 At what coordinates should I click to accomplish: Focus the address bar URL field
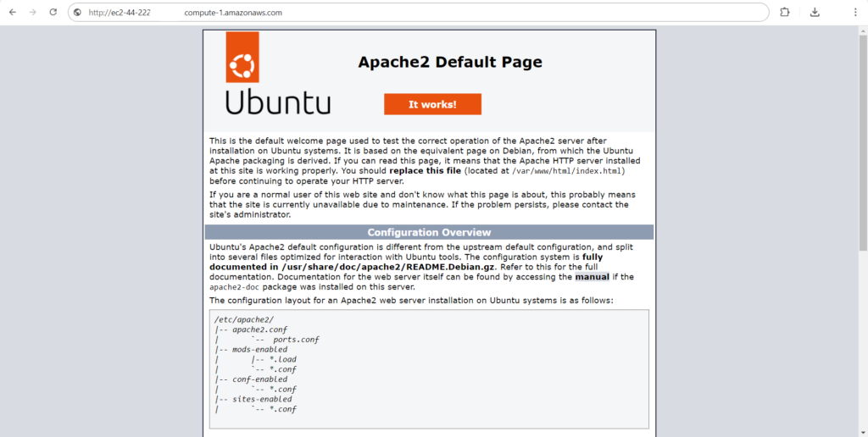(x=418, y=12)
